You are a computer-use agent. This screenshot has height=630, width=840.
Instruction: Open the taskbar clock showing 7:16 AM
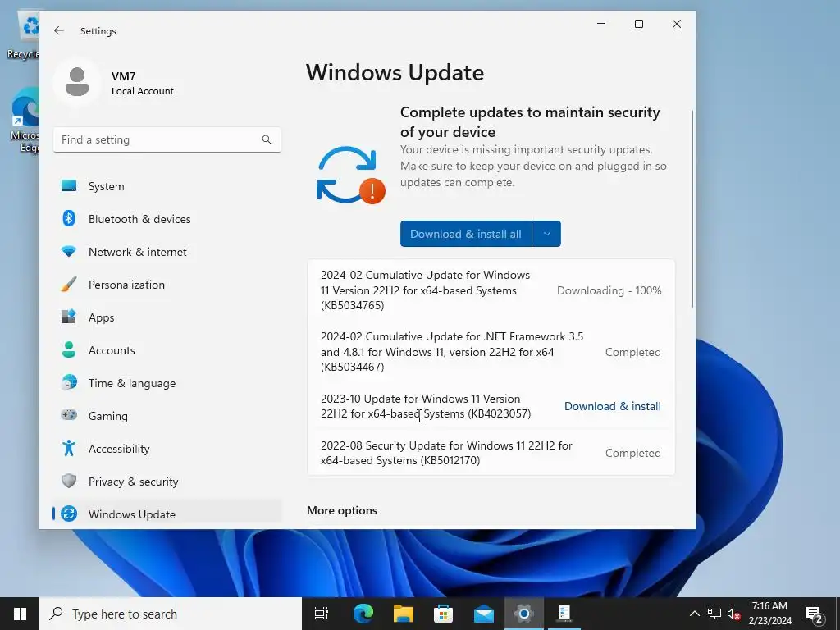click(769, 614)
